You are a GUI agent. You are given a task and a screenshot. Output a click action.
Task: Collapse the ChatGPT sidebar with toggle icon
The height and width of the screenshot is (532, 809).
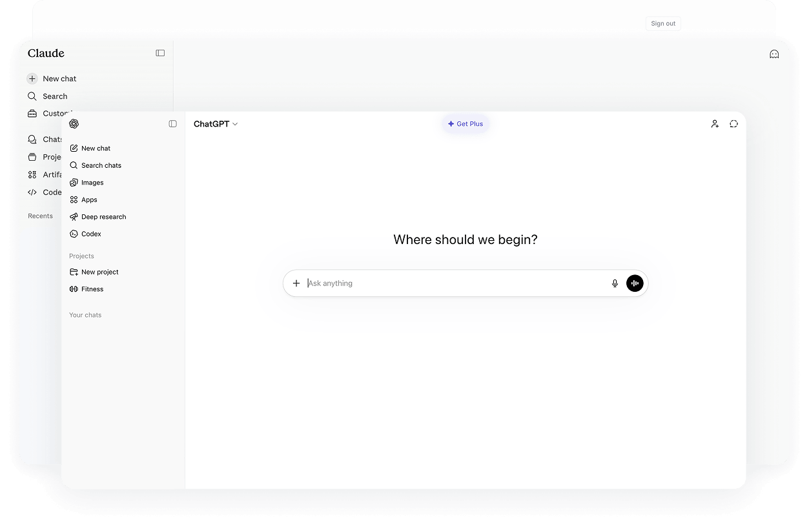point(172,124)
